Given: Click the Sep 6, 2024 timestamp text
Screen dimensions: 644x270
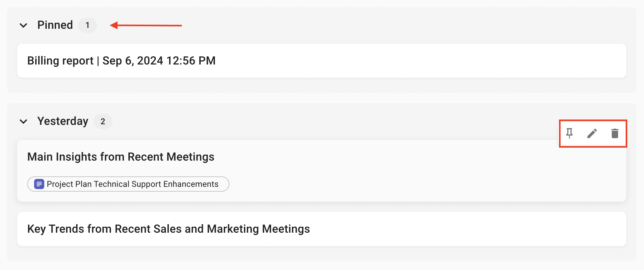Looking at the screenshot, I should click(159, 61).
